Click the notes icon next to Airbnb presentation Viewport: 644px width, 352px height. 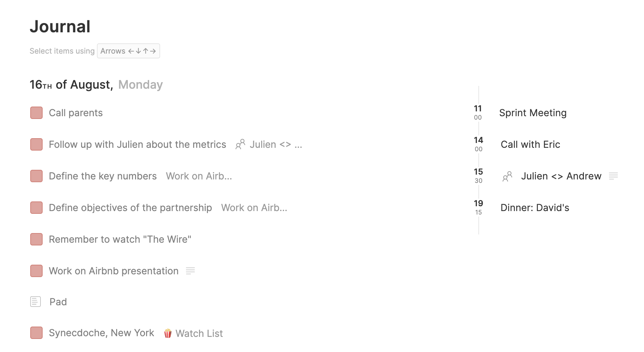click(x=190, y=271)
